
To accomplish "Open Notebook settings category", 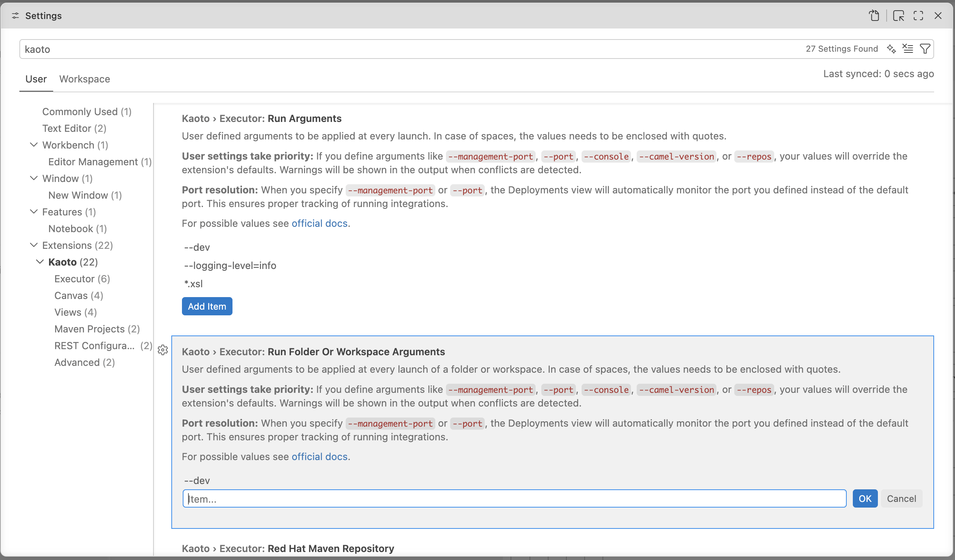I will [78, 229].
